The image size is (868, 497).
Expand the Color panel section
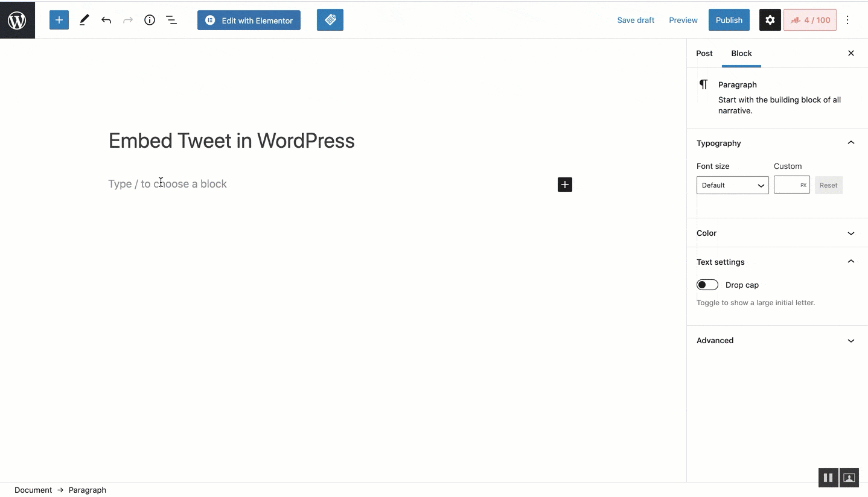pos(776,233)
